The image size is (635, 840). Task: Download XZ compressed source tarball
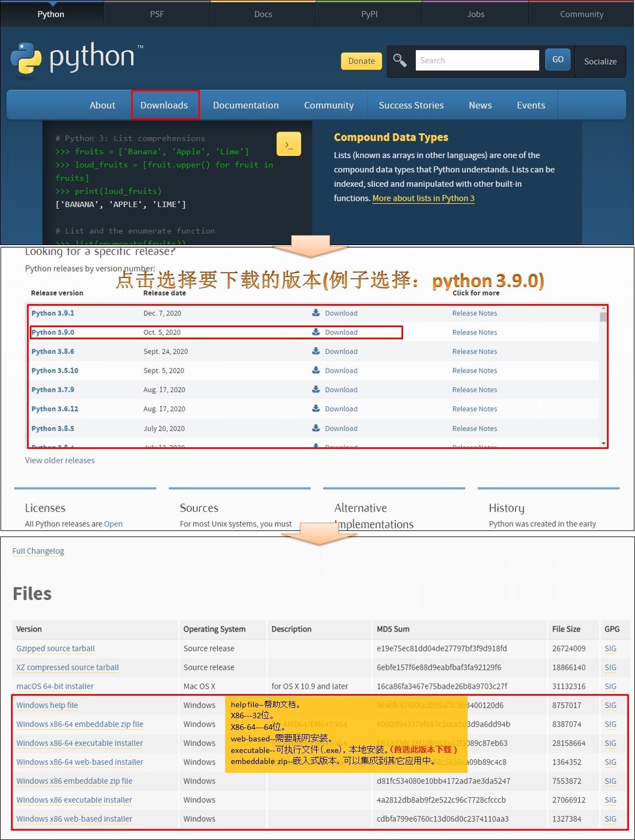[68, 667]
